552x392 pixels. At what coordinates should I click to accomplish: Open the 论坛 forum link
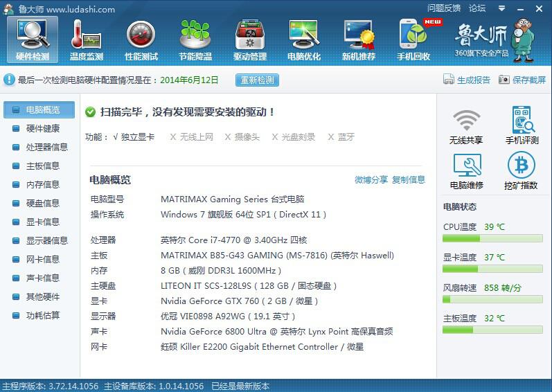click(x=477, y=8)
